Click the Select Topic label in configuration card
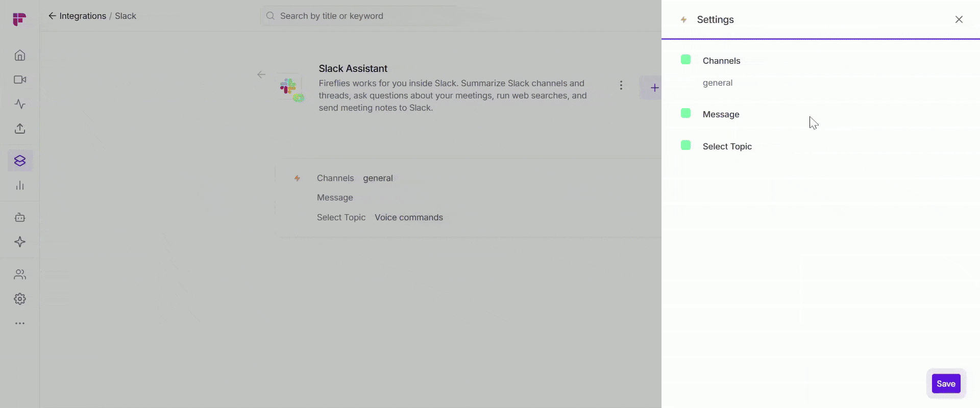This screenshot has height=408, width=980. pos(341,217)
